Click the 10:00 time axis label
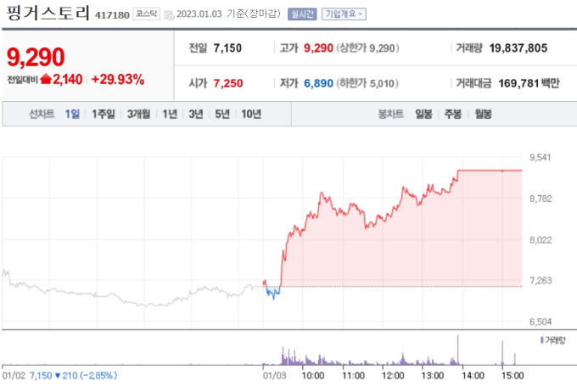 coord(313,375)
